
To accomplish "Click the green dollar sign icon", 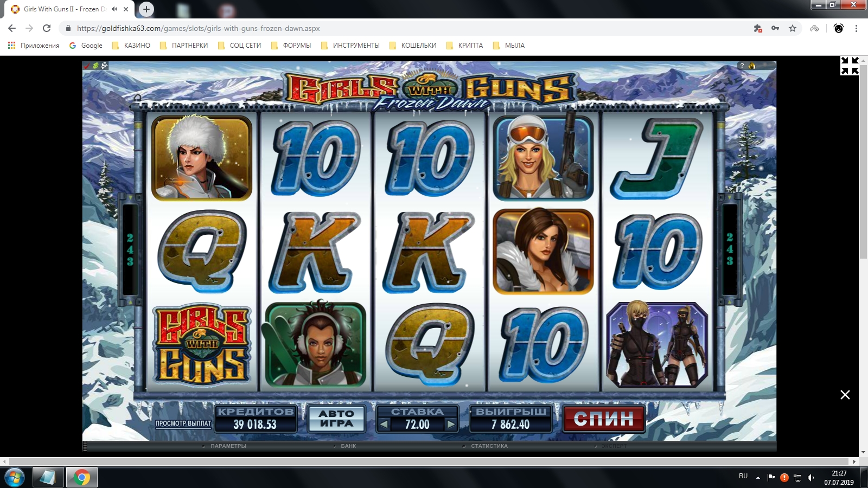I will [x=95, y=66].
